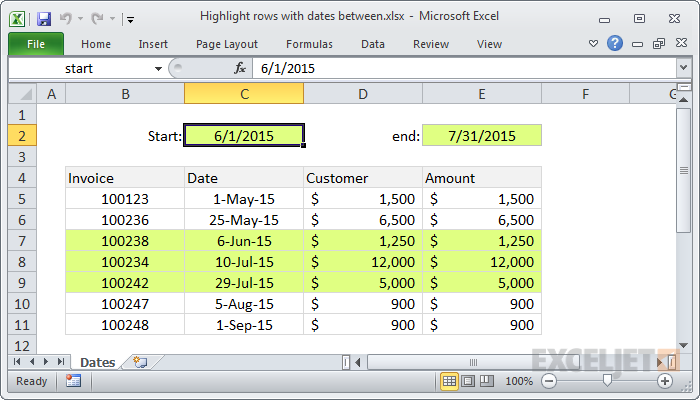Image resolution: width=700 pixels, height=400 pixels.
Task: Click the vertical split box above scrollbar
Action: pos(683,87)
